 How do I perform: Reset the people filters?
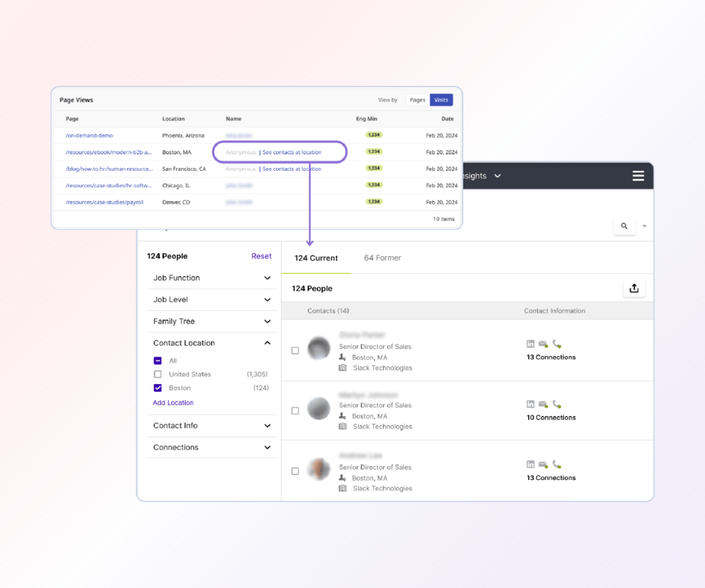(x=261, y=256)
